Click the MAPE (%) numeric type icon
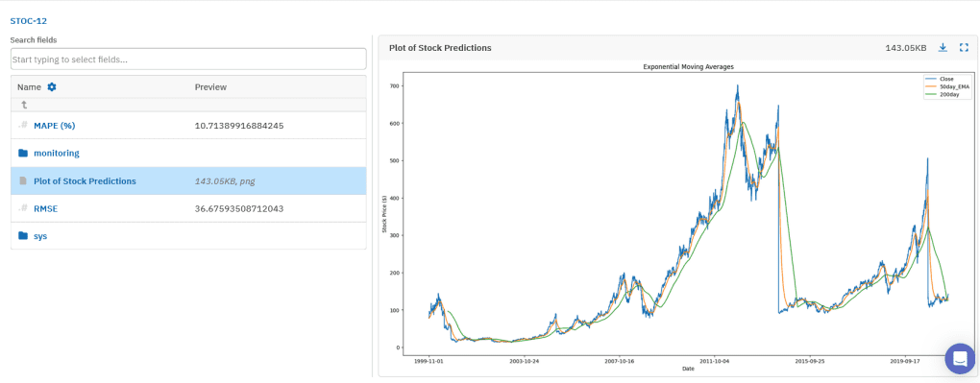Viewport: 980px width, 383px height. point(23,126)
